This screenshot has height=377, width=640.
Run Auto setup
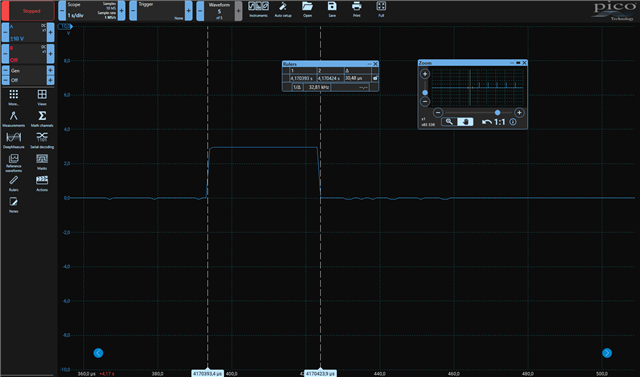pyautogui.click(x=282, y=9)
